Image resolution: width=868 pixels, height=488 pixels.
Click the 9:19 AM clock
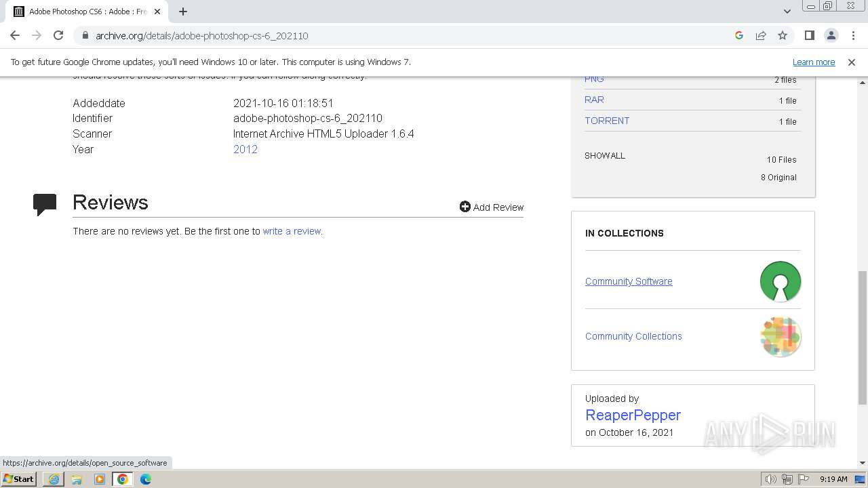click(833, 479)
